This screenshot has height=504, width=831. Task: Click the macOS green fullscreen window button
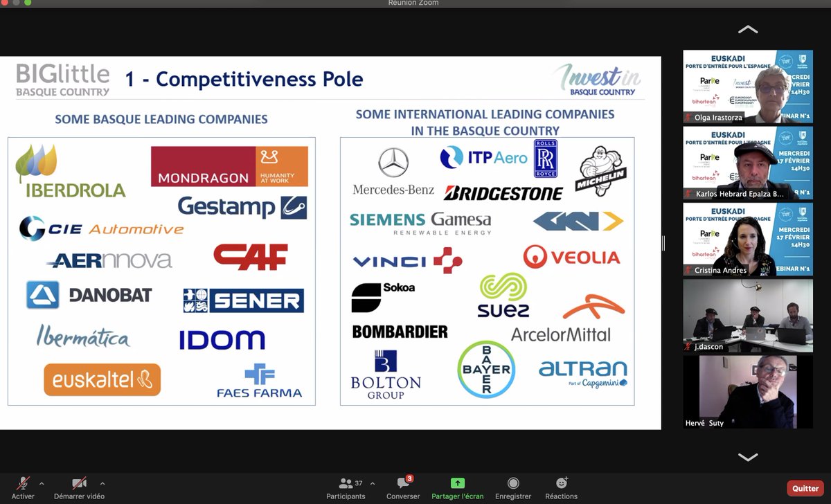click(28, 3)
